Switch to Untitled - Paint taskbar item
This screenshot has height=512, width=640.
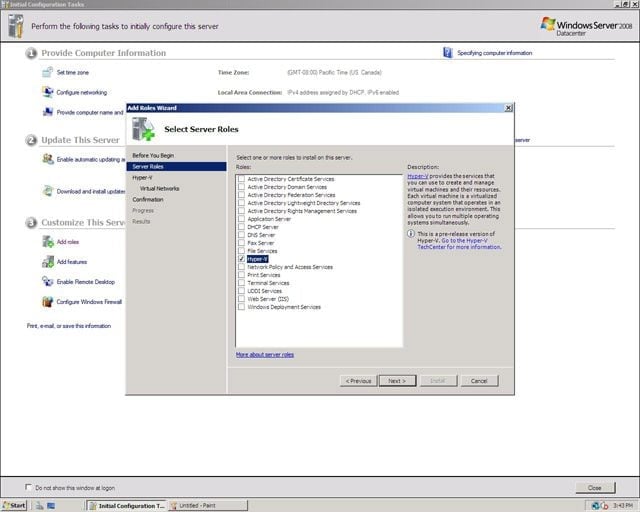pos(208,505)
